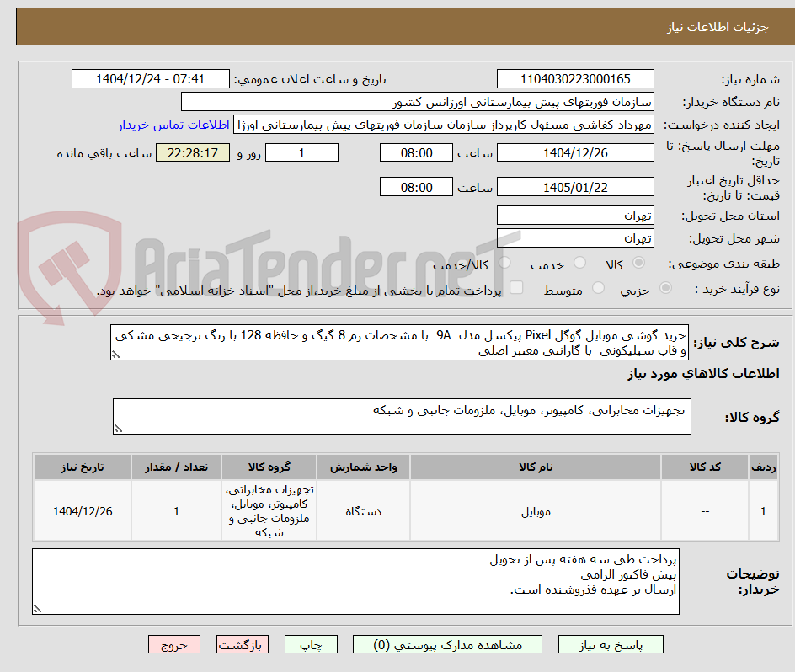Select the 'کالا/خدمت' radio button

point(504,263)
